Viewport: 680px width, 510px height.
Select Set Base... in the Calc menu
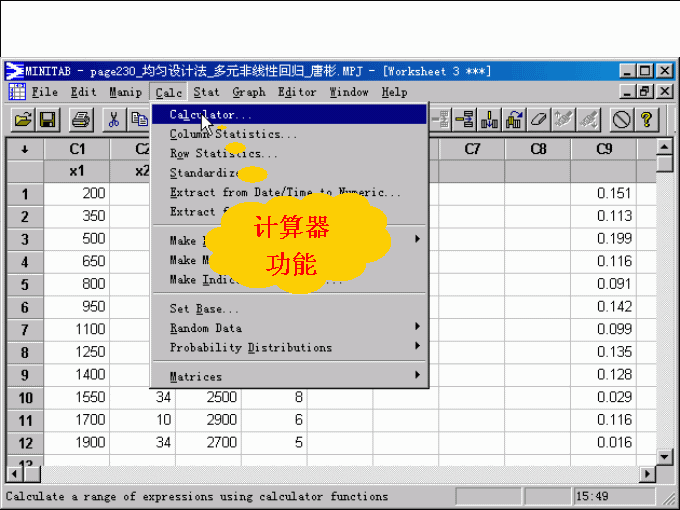pos(204,309)
